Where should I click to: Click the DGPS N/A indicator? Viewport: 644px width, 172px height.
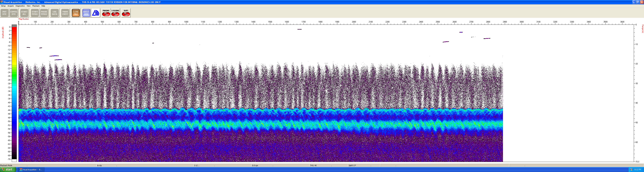pyautogui.click(x=126, y=13)
